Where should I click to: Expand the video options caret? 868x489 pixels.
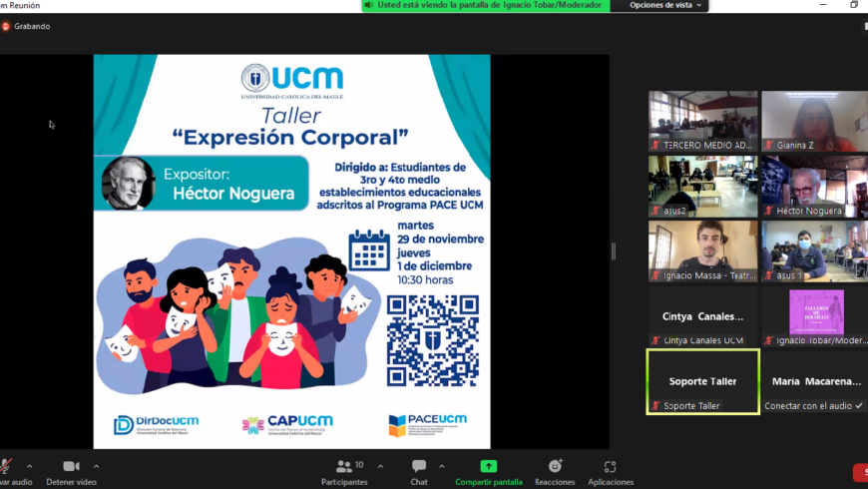click(97, 466)
